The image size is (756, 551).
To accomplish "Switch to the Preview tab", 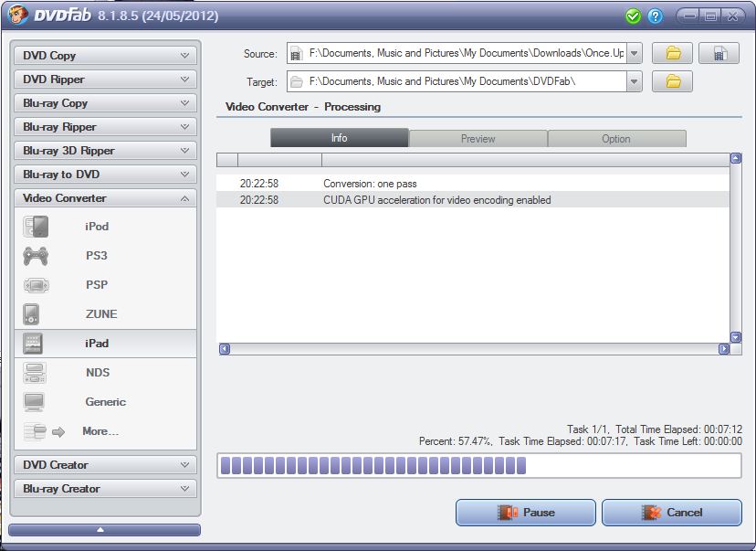I will pyautogui.click(x=478, y=139).
